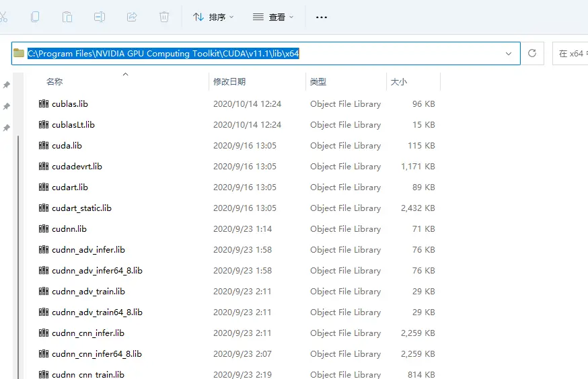Open the more options ellipsis menu

322,17
